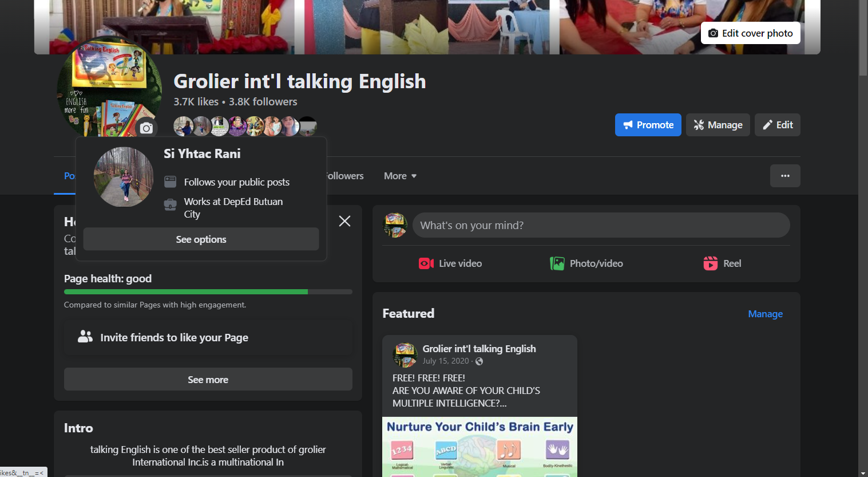Click the Edit button with pencil icon
This screenshot has height=477, width=868.
coord(777,125)
